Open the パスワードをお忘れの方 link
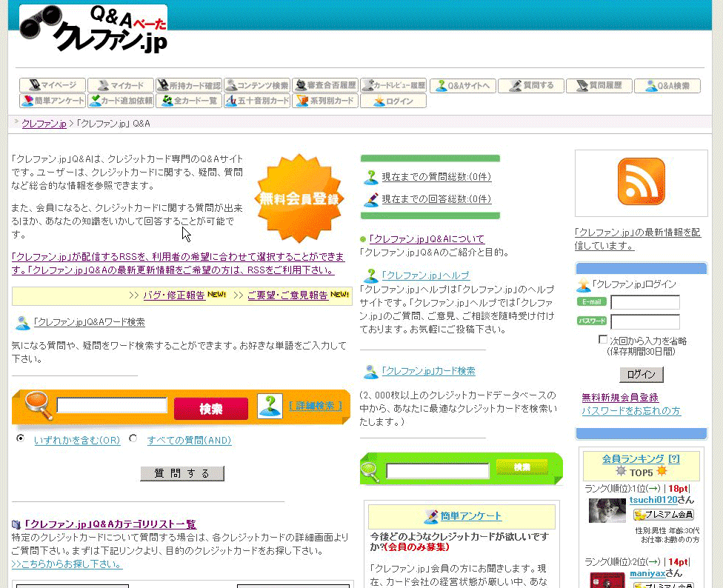 click(630, 410)
